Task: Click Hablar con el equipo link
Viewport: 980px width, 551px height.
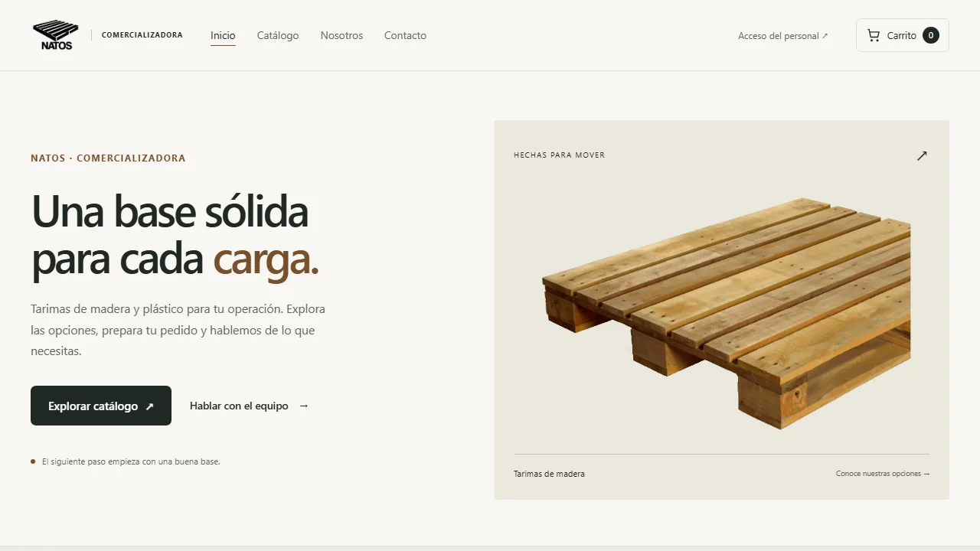Action: click(249, 406)
